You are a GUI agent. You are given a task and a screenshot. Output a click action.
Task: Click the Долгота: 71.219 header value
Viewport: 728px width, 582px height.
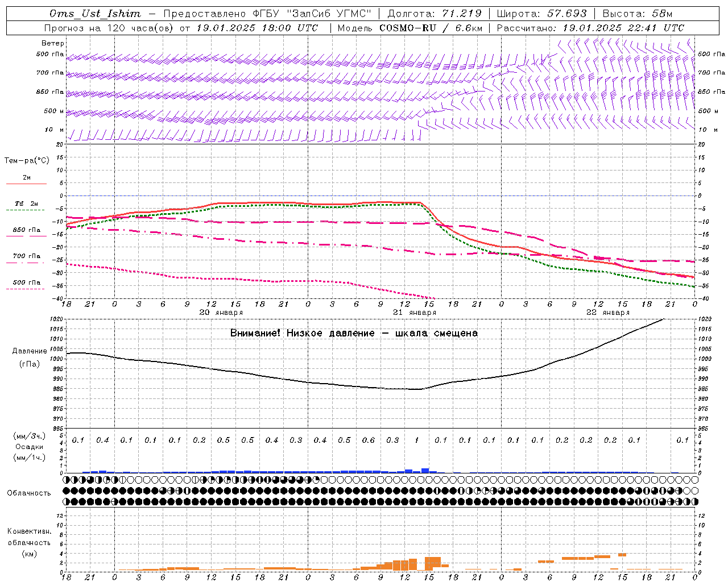[x=435, y=14]
